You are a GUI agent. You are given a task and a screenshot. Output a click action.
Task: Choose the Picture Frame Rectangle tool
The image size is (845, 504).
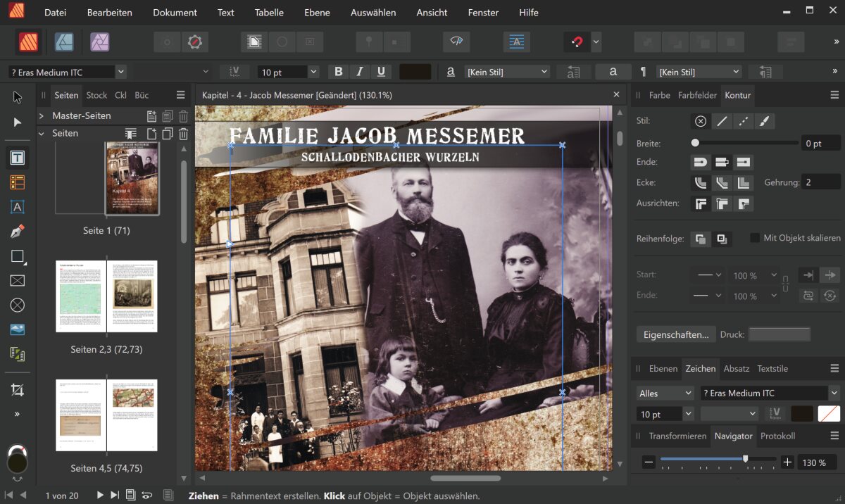(x=18, y=281)
